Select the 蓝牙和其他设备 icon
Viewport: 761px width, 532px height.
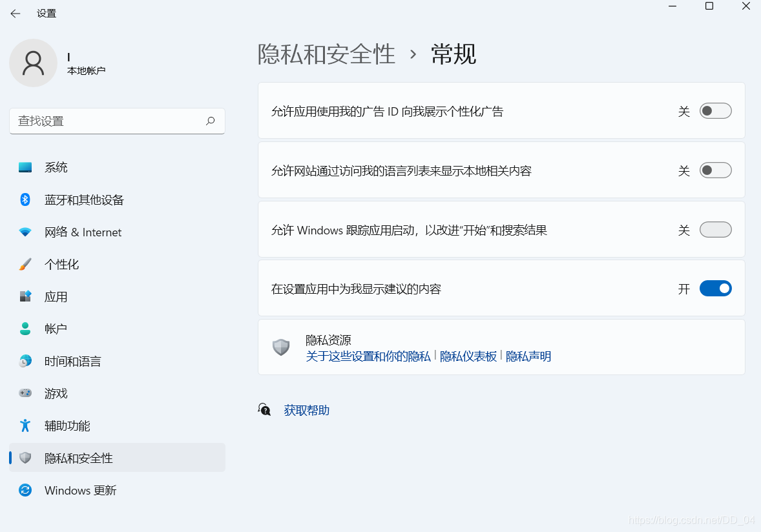[25, 200]
